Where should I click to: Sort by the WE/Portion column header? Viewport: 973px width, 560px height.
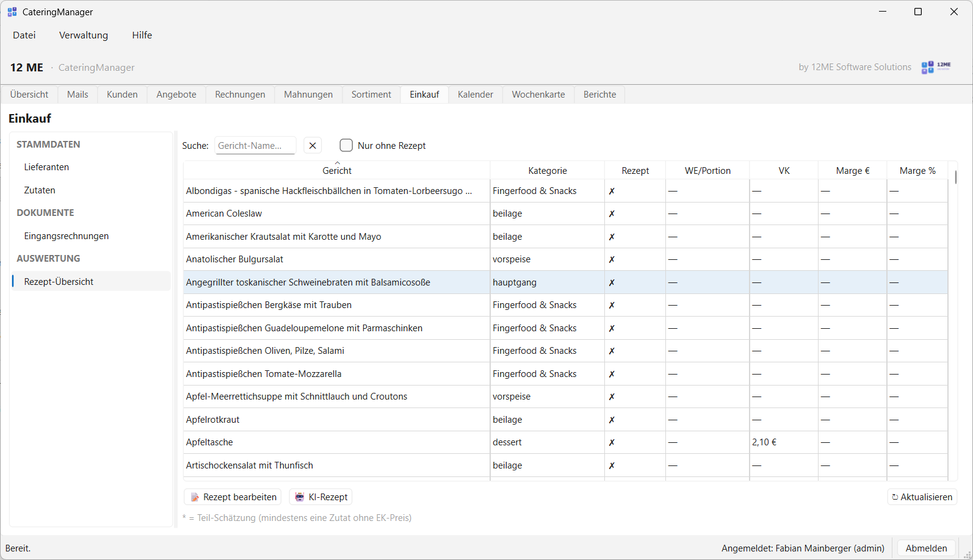pyautogui.click(x=707, y=170)
